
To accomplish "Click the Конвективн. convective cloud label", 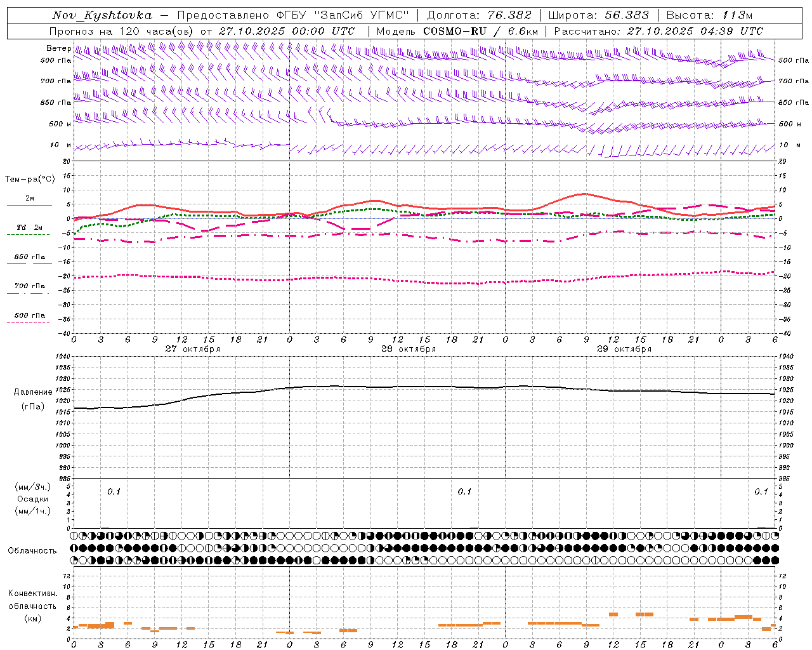I will pos(32,594).
